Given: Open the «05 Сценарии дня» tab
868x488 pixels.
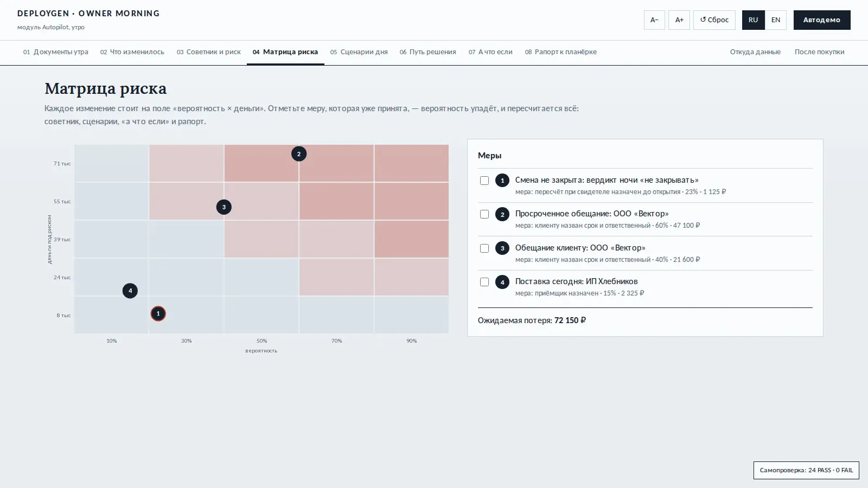Looking at the screenshot, I should tap(359, 52).
